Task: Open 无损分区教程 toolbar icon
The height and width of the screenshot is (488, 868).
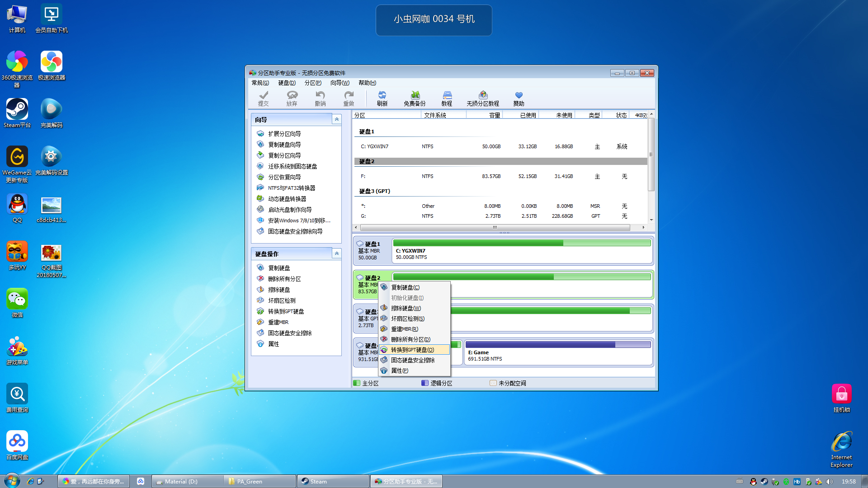Action: coord(483,98)
